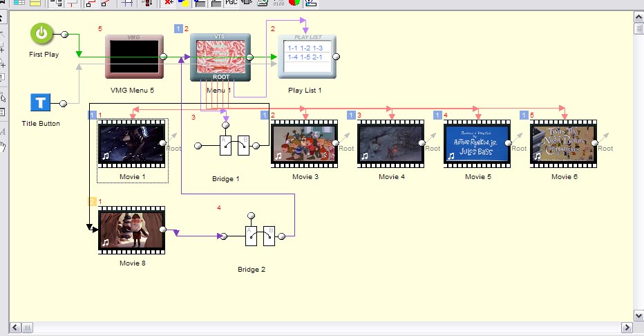The width and height of the screenshot is (644, 336).
Task: Click the "VMG Menu 5" label text
Action: pyautogui.click(x=132, y=90)
